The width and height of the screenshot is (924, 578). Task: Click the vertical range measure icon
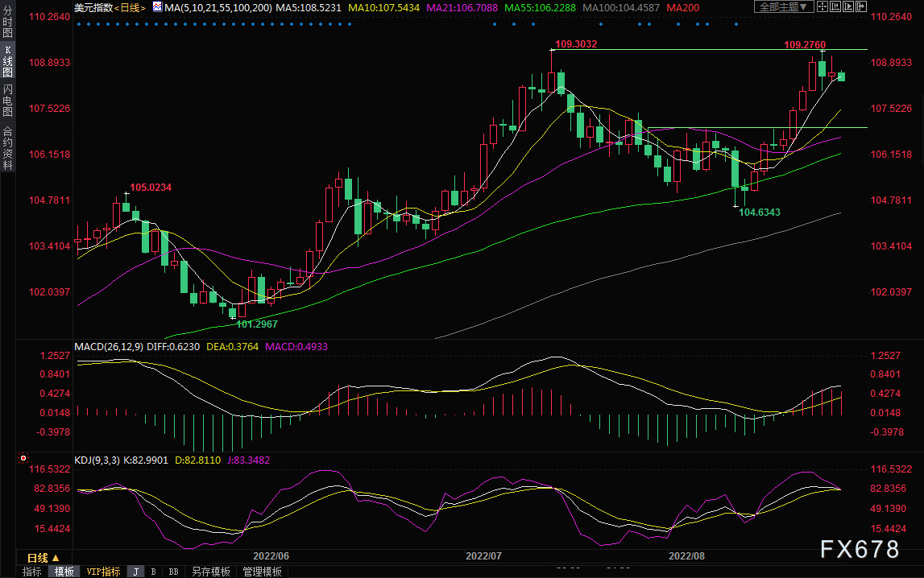pyautogui.click(x=837, y=7)
